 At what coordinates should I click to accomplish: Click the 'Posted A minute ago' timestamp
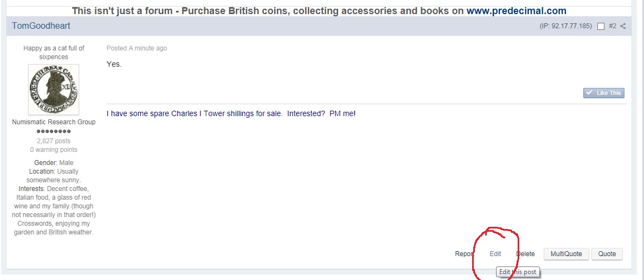[x=137, y=48]
